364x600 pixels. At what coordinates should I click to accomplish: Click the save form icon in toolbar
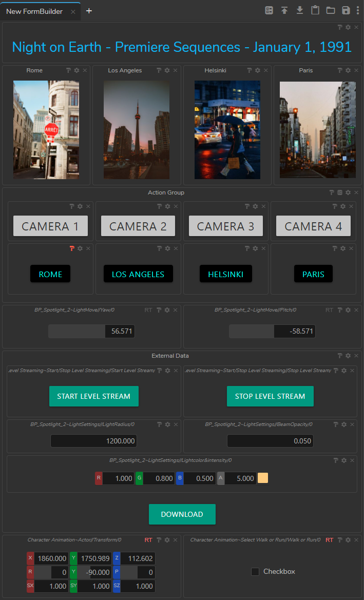346,10
